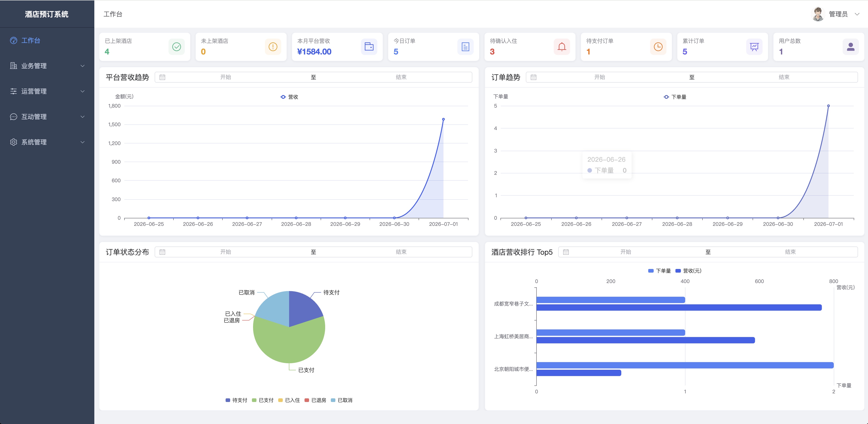Click the user icon on 用户总数 card
The image size is (868, 424).
851,47
